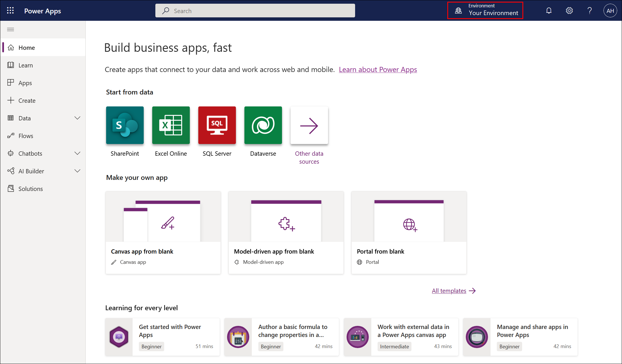Click the Portal globe plus icon
Image resolution: width=622 pixels, height=364 pixels.
click(x=410, y=225)
